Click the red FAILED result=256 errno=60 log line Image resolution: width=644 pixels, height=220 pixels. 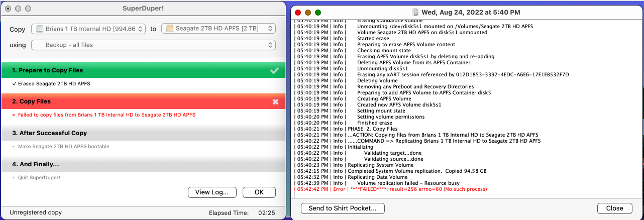(390, 189)
